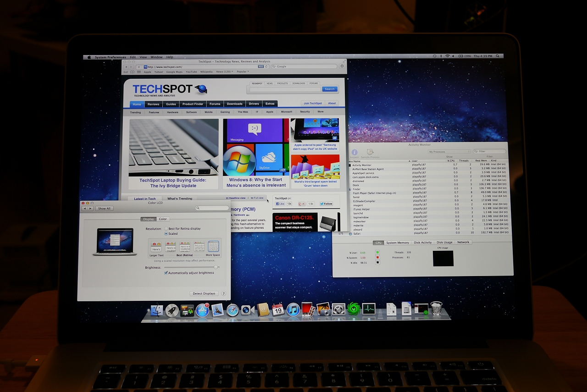Viewport: 587px width, 392px height.
Task: Open Photo Booth from the Dock
Action: point(308,309)
